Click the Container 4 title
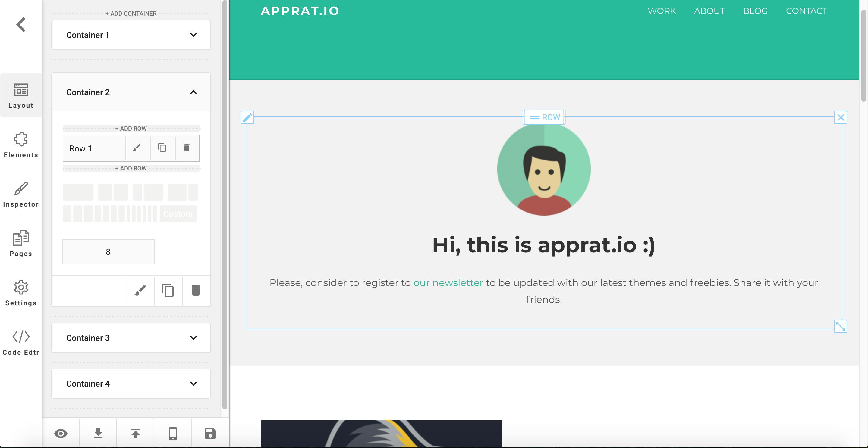Viewport: 868px width, 448px height. (88, 384)
